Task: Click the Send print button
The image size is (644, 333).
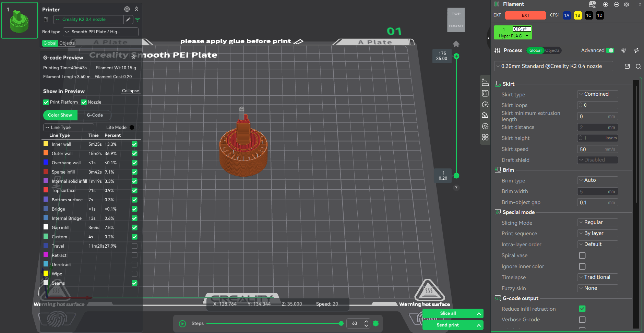Action: (x=448, y=325)
